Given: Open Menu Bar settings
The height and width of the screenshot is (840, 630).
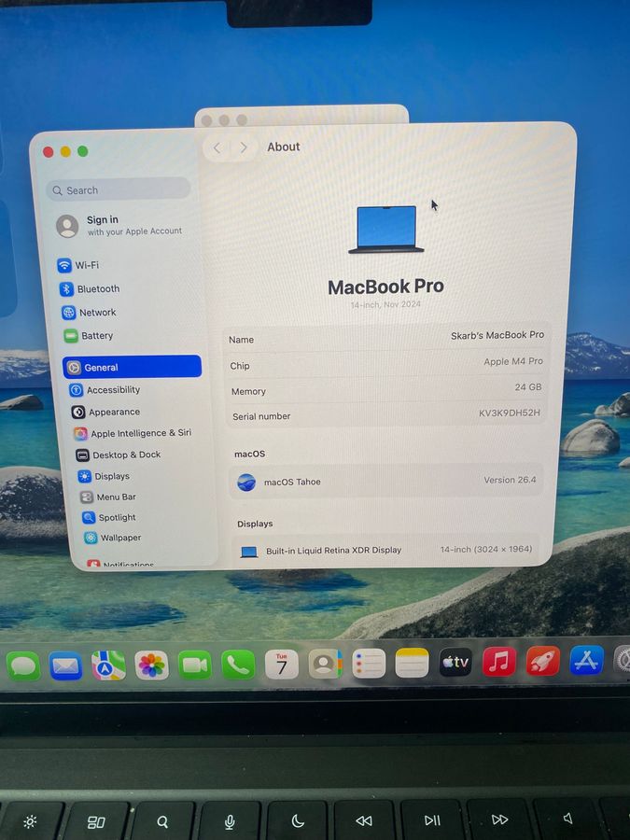Looking at the screenshot, I should [x=116, y=497].
